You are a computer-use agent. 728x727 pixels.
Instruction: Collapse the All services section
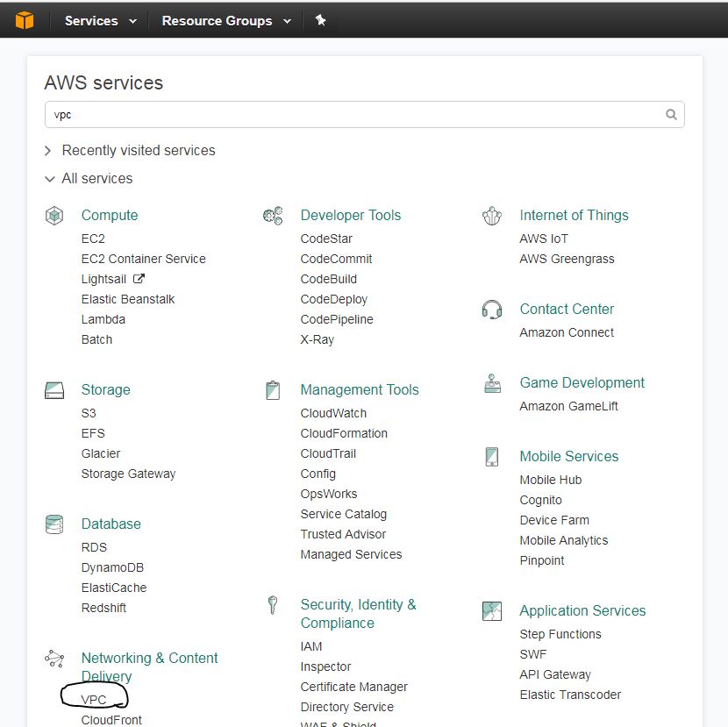[x=89, y=179]
